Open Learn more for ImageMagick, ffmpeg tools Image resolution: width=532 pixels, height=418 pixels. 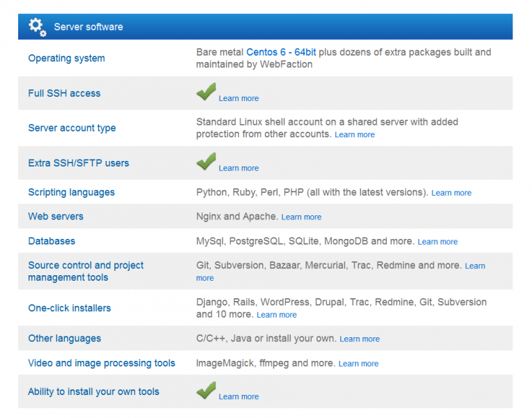click(x=358, y=364)
